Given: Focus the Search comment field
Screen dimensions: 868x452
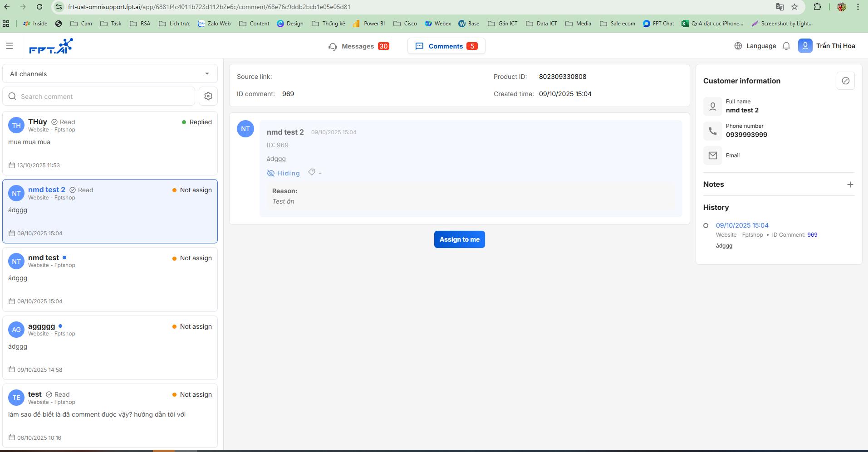Looking at the screenshot, I should click(99, 96).
